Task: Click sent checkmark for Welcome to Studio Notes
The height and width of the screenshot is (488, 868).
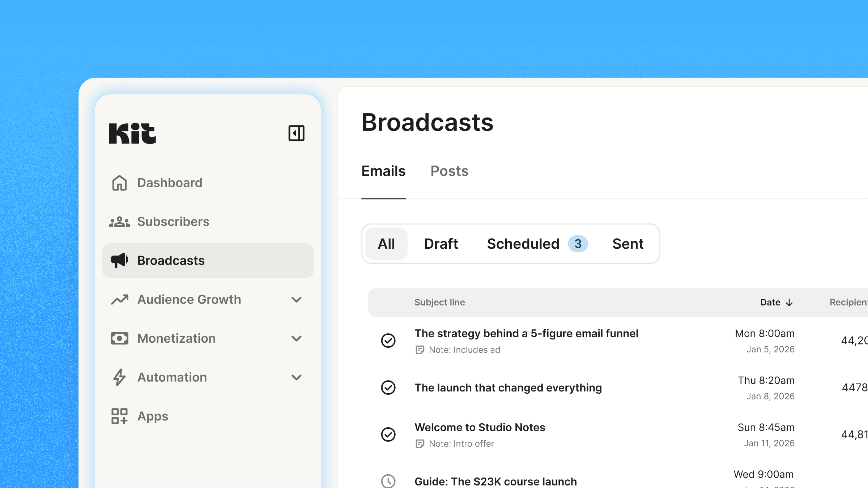Action: point(388,435)
